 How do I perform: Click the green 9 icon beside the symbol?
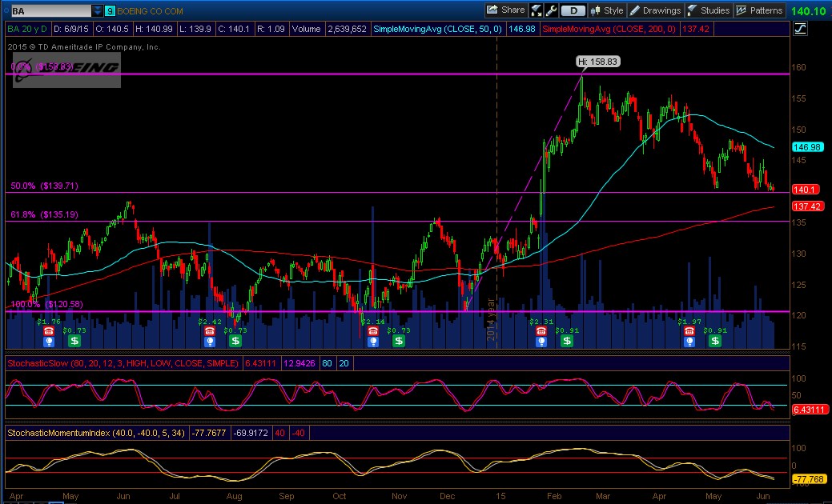click(x=110, y=10)
